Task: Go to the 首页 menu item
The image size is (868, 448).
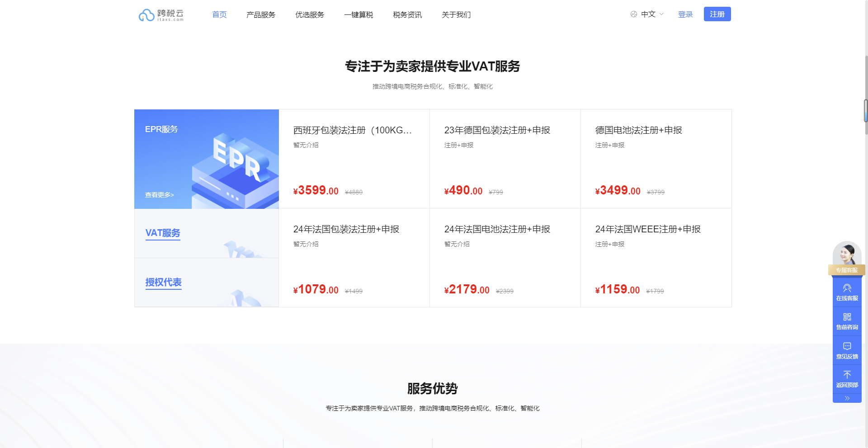Action: pos(219,15)
